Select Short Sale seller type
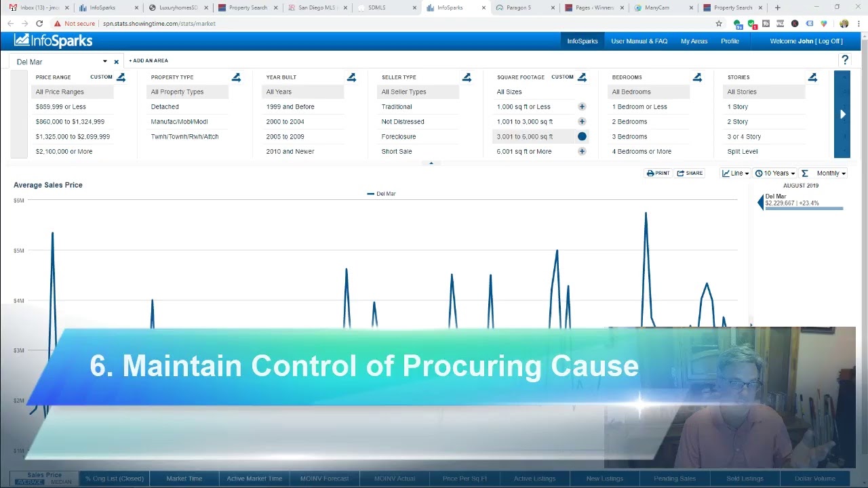This screenshot has width=868, height=488. (x=397, y=151)
